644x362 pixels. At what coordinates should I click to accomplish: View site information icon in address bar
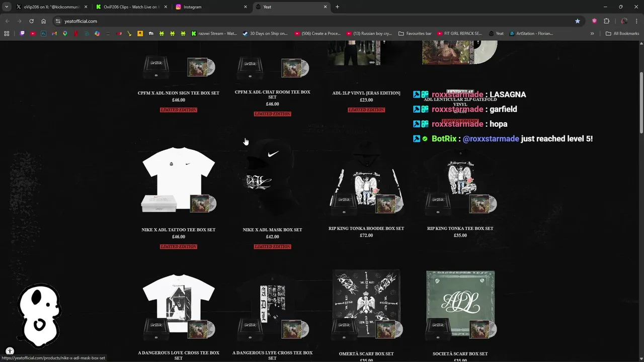pos(58,21)
